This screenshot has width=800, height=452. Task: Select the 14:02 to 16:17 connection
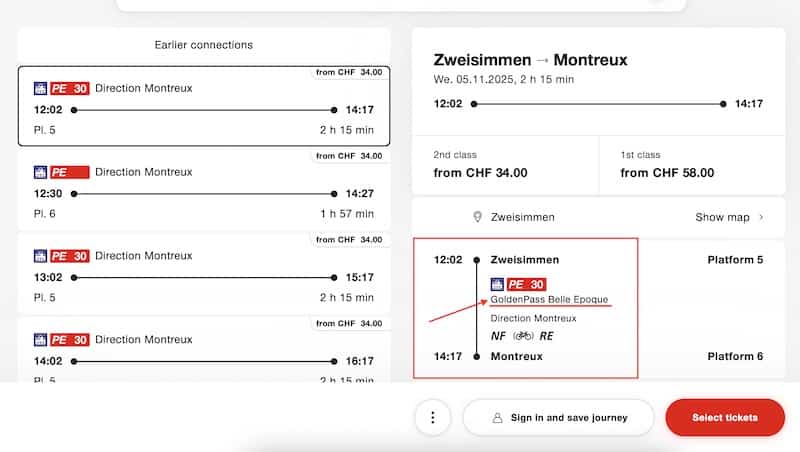(204, 357)
